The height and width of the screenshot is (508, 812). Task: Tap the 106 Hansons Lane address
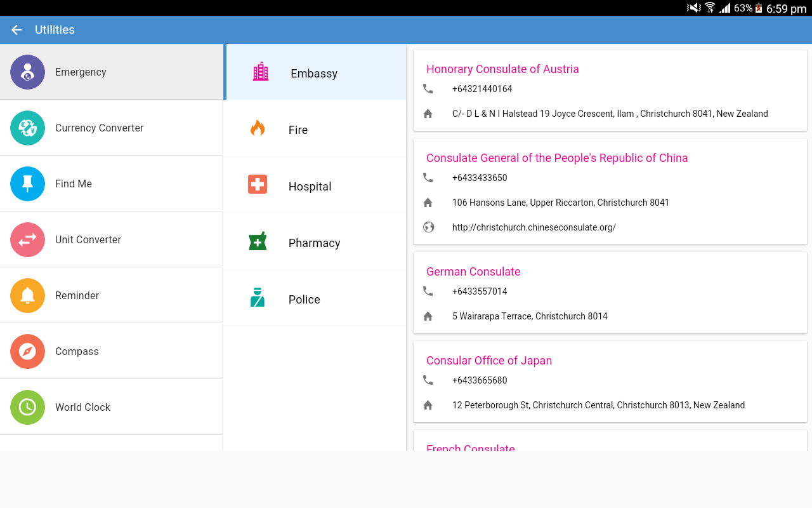561,203
